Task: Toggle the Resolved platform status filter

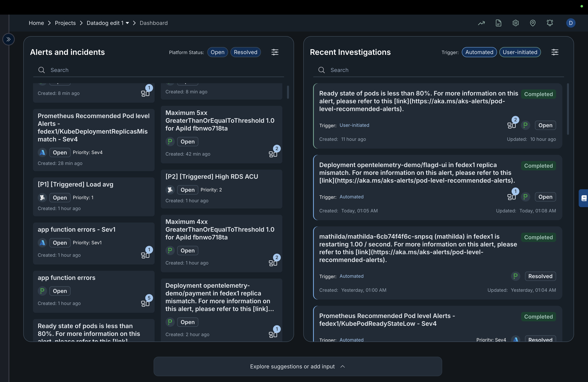Action: coord(245,52)
